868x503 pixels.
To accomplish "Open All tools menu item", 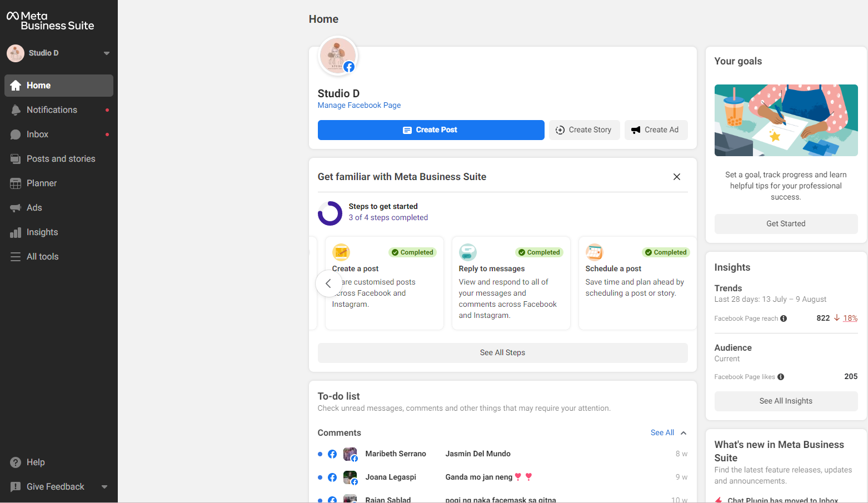I will tap(42, 257).
